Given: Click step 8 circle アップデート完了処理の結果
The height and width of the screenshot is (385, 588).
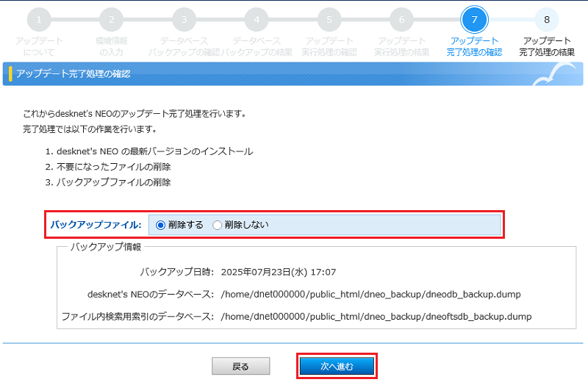Looking at the screenshot, I should click(547, 20).
